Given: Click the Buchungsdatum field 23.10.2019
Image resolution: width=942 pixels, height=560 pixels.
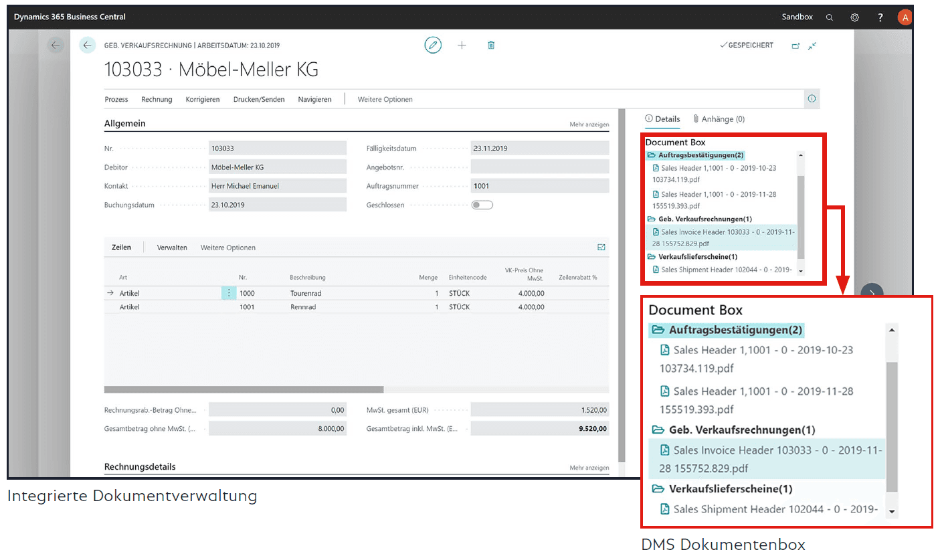Looking at the screenshot, I should [278, 205].
